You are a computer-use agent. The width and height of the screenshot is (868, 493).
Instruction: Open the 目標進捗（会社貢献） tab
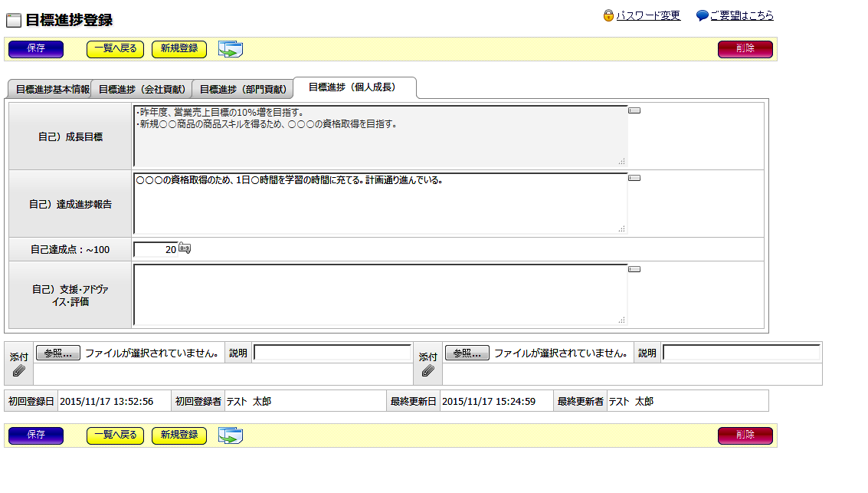click(x=142, y=89)
